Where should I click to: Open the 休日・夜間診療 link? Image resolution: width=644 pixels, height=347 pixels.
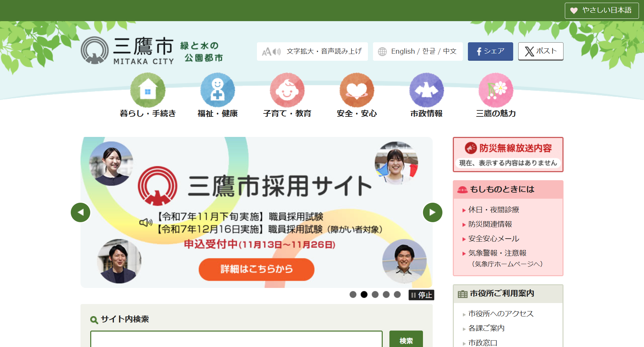tap(493, 210)
